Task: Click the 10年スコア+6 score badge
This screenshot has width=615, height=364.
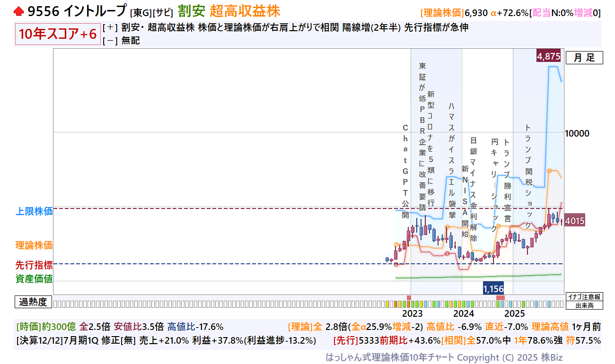Action: pos(58,34)
